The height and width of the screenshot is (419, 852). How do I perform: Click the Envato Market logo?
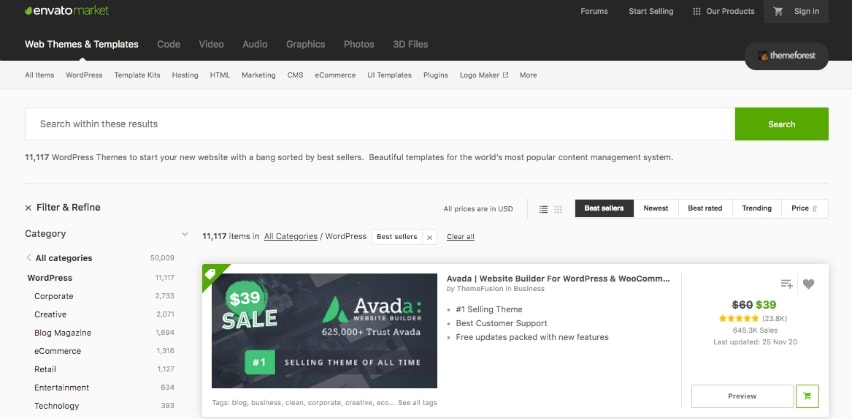click(67, 11)
